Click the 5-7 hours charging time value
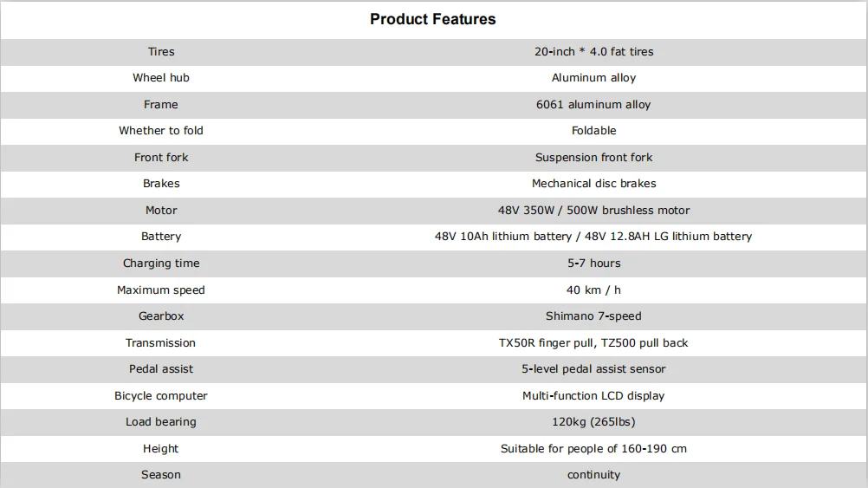Screen dimensions: 868x488 pyautogui.click(x=593, y=264)
